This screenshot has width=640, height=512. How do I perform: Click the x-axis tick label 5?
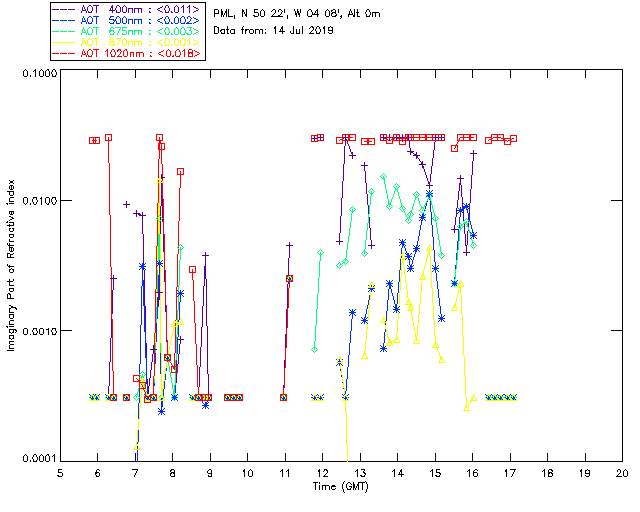60,473
